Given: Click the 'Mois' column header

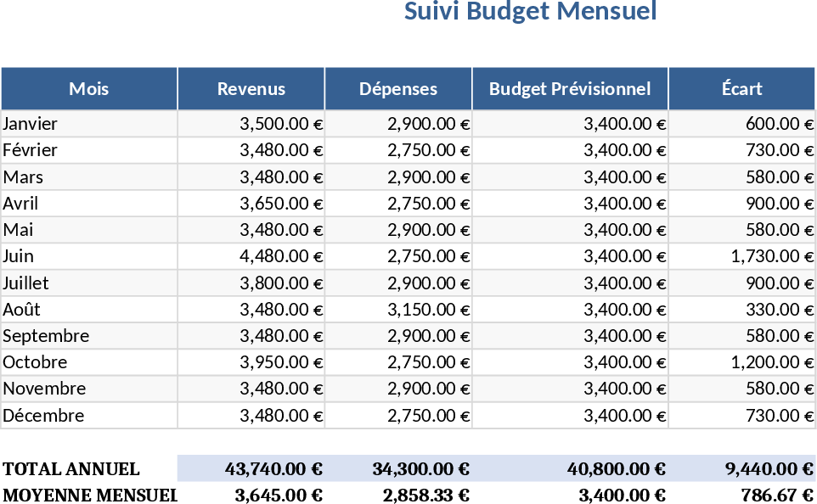Looking at the screenshot, I should coord(88,88).
